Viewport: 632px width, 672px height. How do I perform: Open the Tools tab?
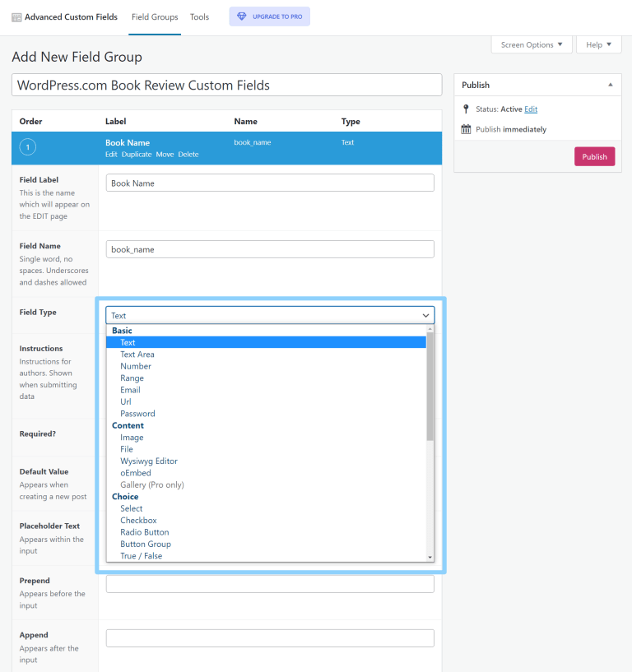click(x=199, y=17)
